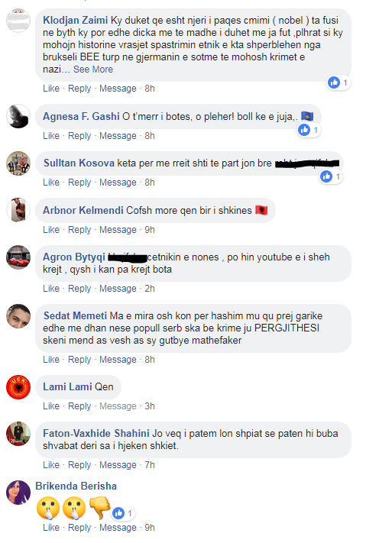Open Lami Lami's red UCK profile picture
The height and width of the screenshot is (543, 392).
click(18, 386)
